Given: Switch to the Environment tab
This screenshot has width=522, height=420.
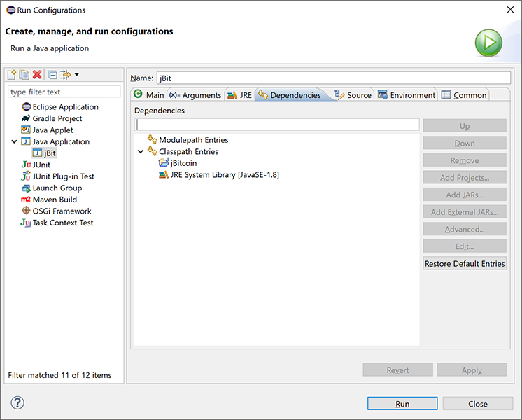Looking at the screenshot, I should (x=406, y=95).
